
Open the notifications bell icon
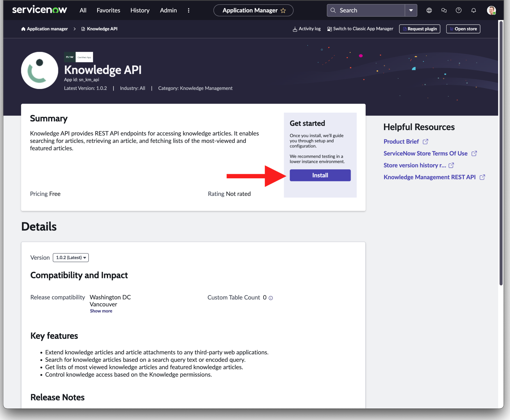click(474, 10)
